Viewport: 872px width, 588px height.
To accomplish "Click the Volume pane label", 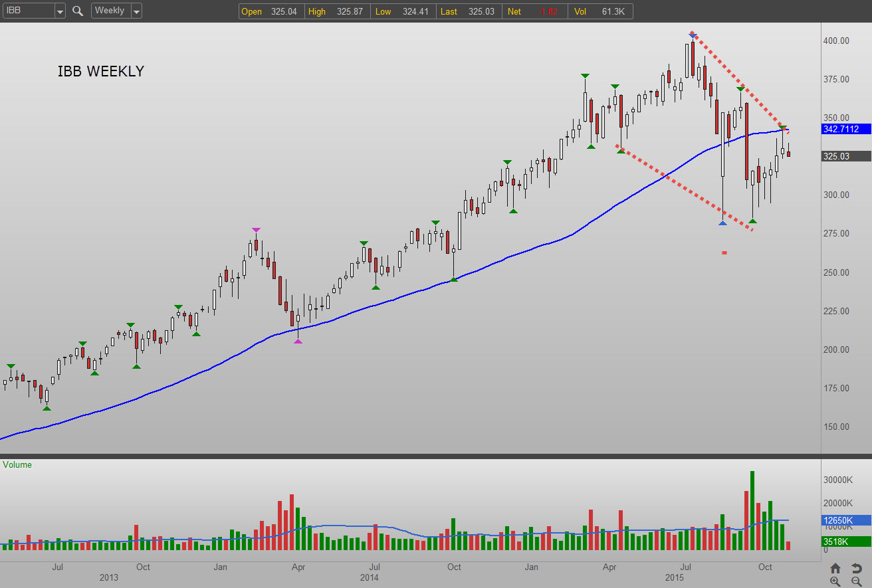I will tap(17, 465).
